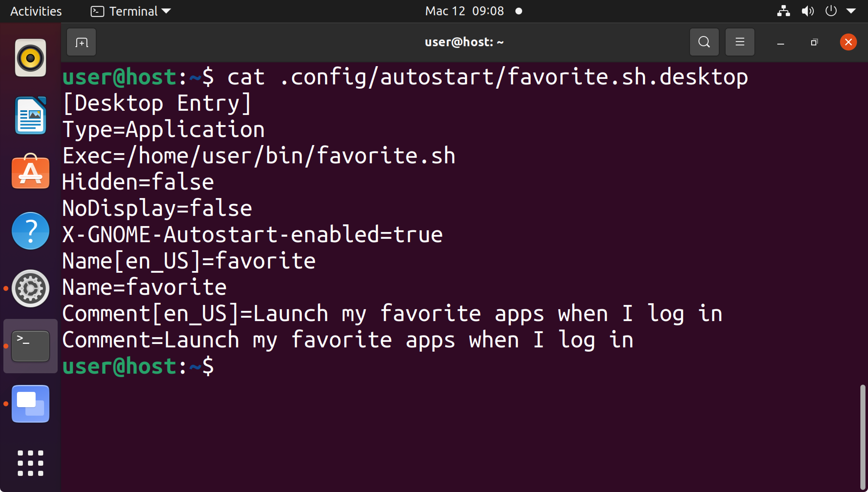
Task: Open the Activities overview
Action: coord(36,11)
